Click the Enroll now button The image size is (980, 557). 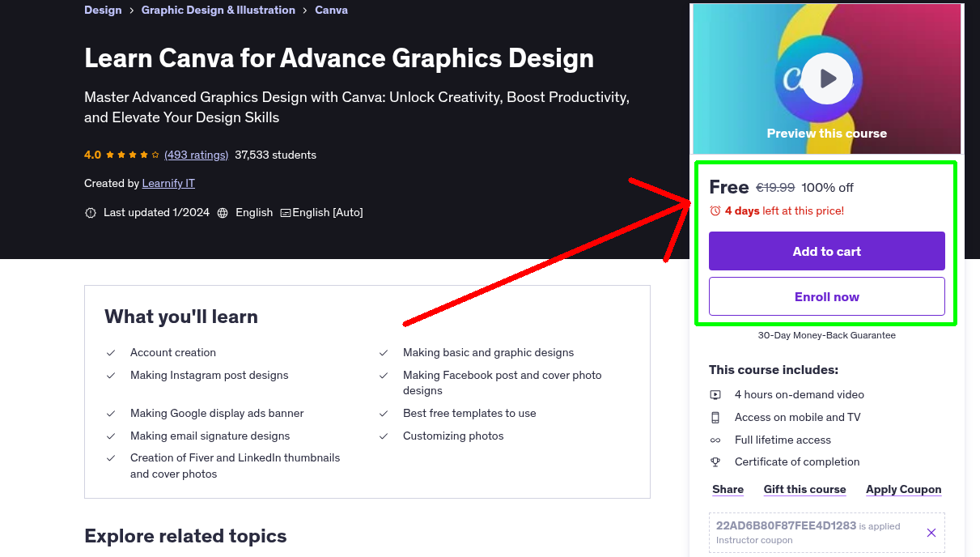point(827,296)
